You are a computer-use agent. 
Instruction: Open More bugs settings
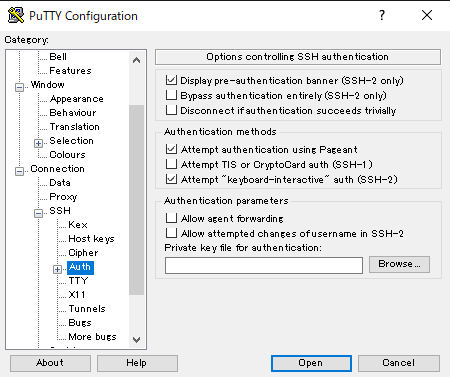click(x=92, y=337)
